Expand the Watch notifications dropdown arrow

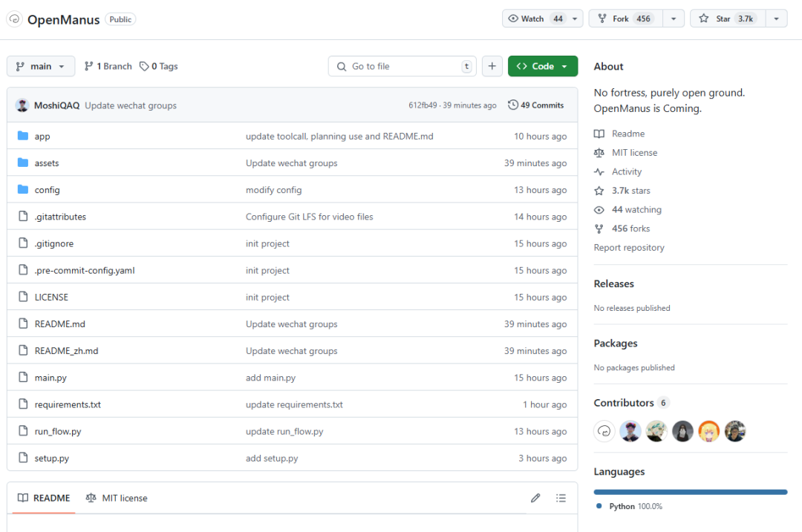pyautogui.click(x=575, y=19)
